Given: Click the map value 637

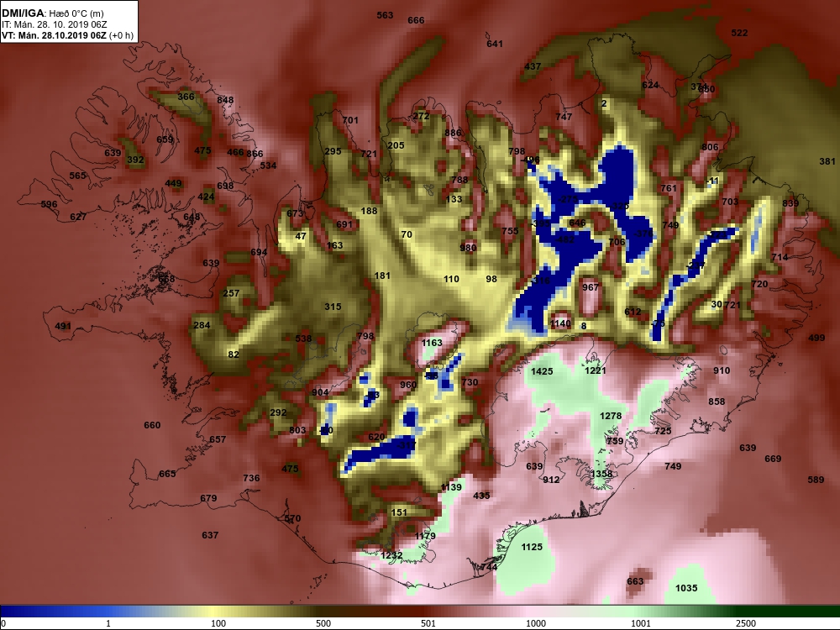Looking at the screenshot, I should (210, 534).
